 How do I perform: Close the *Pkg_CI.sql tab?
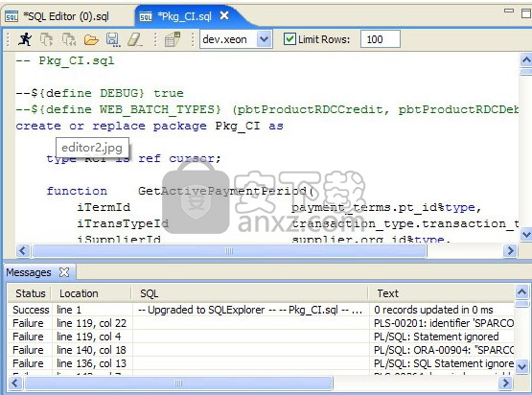[x=224, y=15]
